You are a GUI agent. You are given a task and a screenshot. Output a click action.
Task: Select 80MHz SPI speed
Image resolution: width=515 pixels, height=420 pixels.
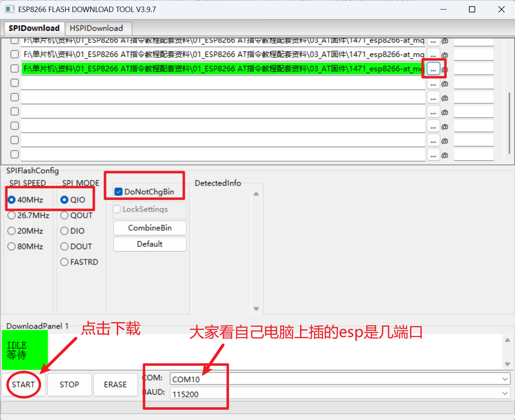(11, 246)
